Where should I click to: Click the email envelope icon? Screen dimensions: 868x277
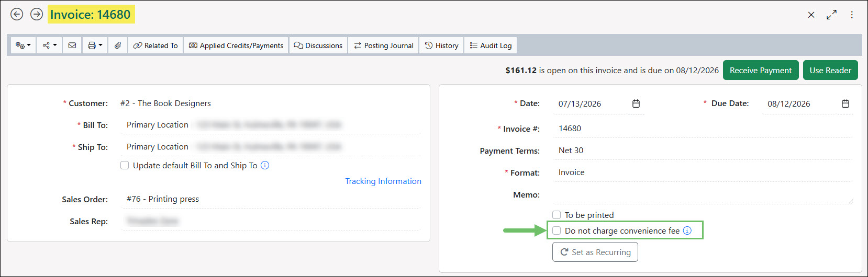coord(72,45)
